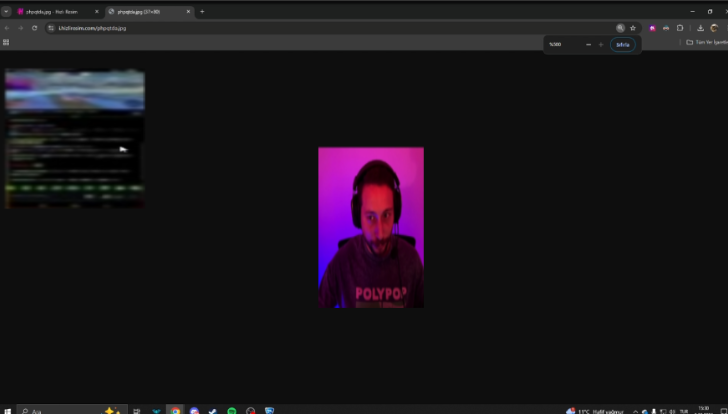Open the 'Tüm Yer İşaretleri' bookmarks folder
The width and height of the screenshot is (728, 414).
coord(707,42)
